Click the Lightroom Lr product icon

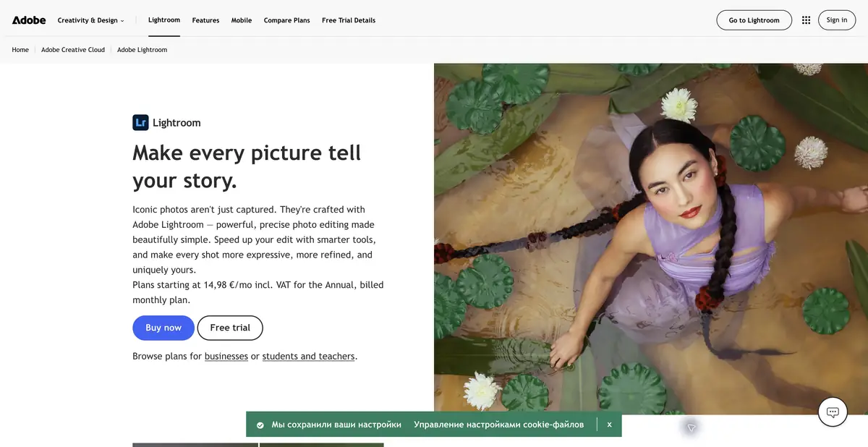[140, 123]
